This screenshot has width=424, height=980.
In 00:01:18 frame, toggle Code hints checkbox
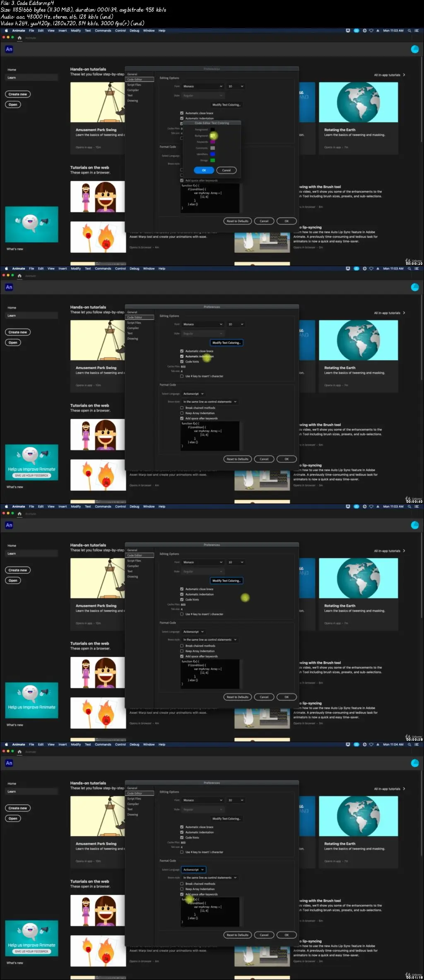click(182, 838)
